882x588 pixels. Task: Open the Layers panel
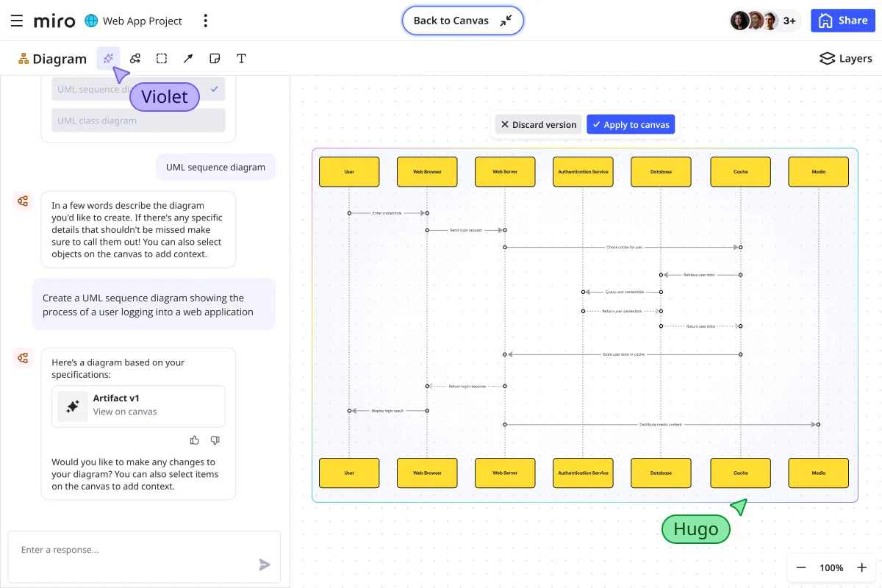pos(846,59)
